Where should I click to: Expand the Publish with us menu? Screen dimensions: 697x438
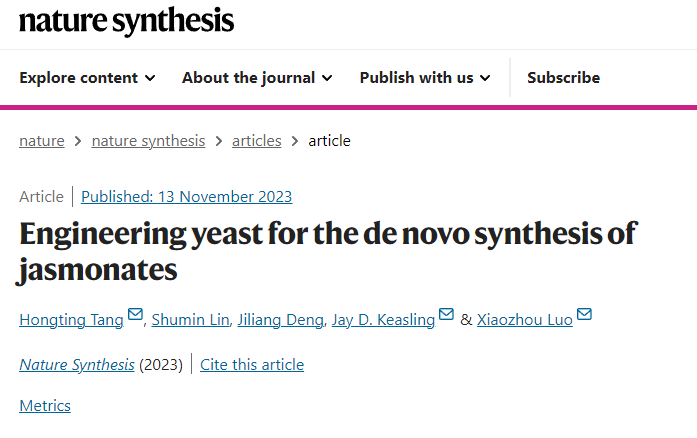pyautogui.click(x=425, y=78)
